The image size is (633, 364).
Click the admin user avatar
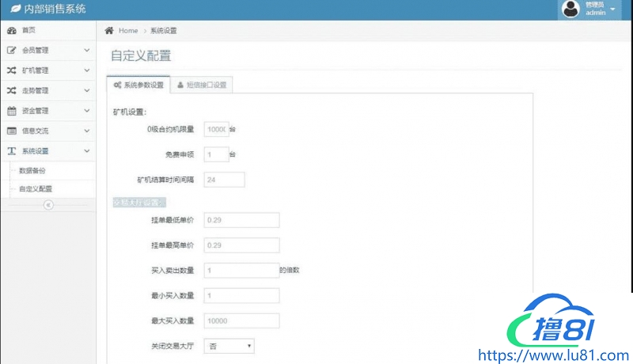tap(570, 9)
